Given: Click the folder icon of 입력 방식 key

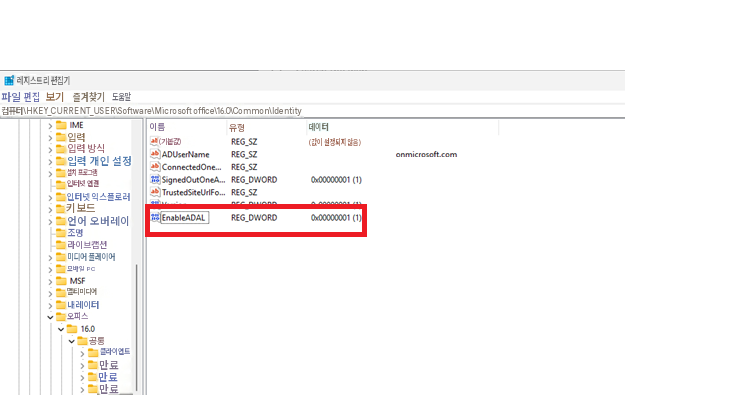Looking at the screenshot, I should click(x=61, y=149).
